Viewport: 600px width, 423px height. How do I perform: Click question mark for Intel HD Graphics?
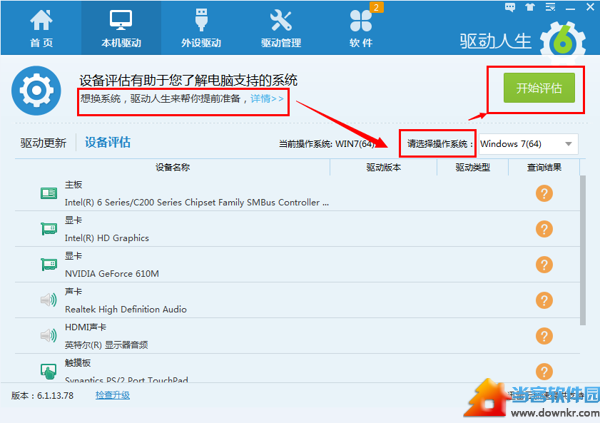point(544,229)
